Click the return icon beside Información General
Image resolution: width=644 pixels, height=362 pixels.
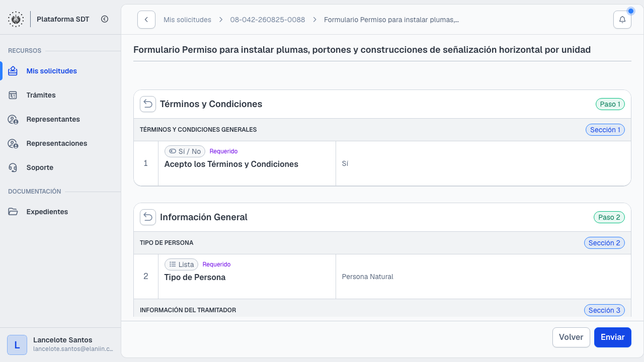click(148, 217)
